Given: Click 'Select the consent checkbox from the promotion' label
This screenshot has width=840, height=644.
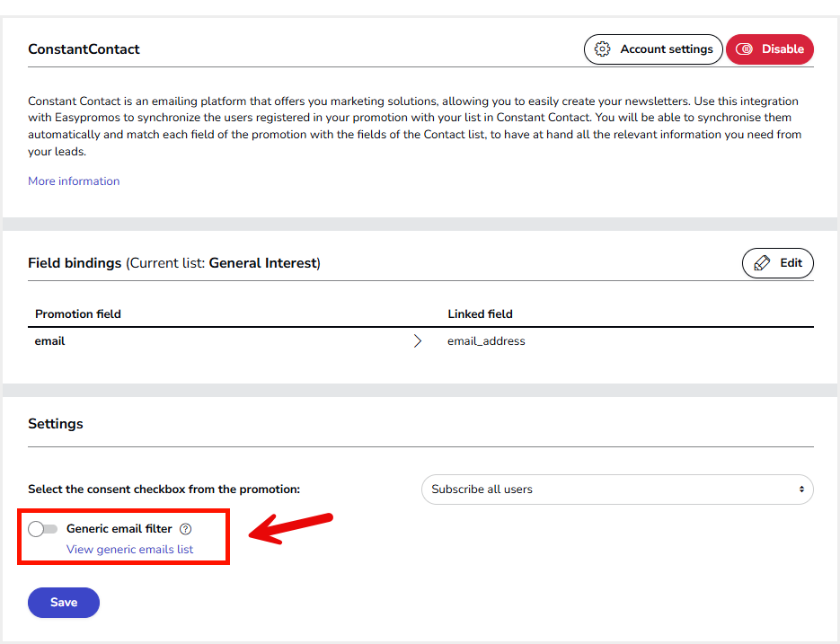Looking at the screenshot, I should point(164,490).
